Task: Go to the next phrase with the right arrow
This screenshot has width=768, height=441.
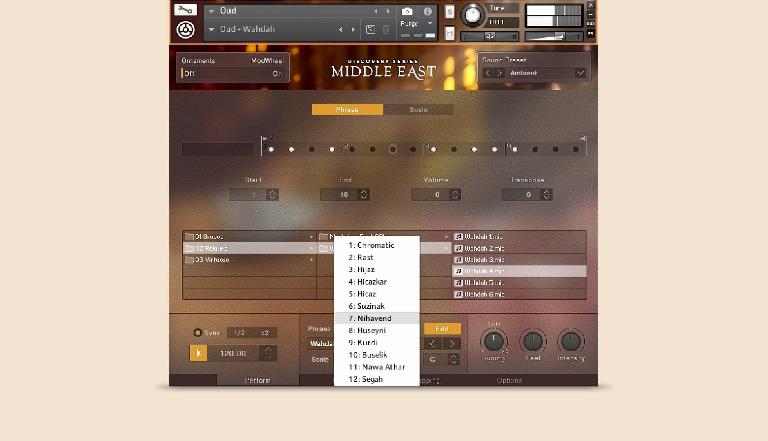Action: pyautogui.click(x=453, y=343)
